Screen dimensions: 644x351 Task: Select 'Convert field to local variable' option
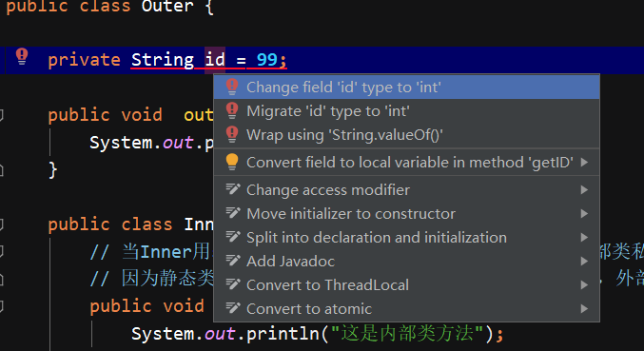click(406, 162)
